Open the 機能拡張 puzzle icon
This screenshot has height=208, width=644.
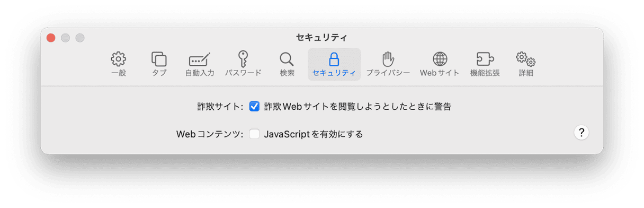(485, 58)
